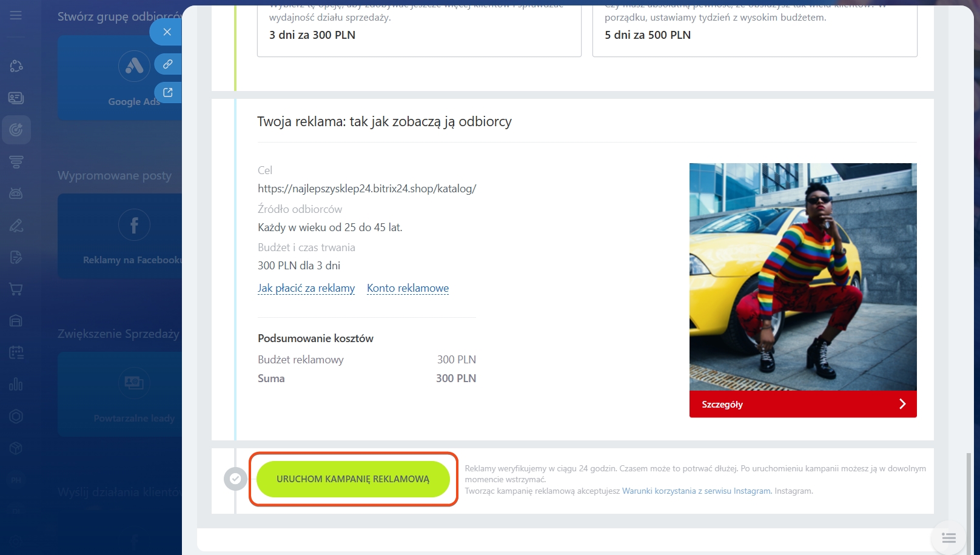Image resolution: width=980 pixels, height=555 pixels.
Task: Expand the hamburger main menu
Action: [16, 15]
